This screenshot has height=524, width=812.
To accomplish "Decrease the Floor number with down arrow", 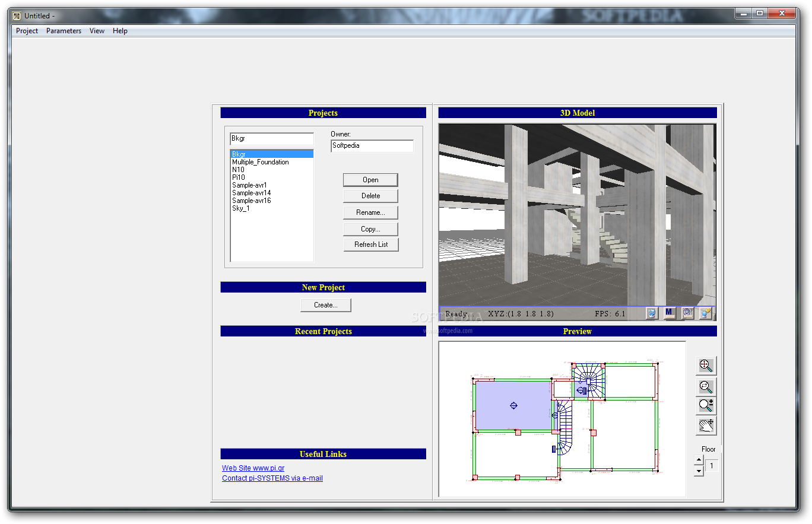I will point(699,471).
